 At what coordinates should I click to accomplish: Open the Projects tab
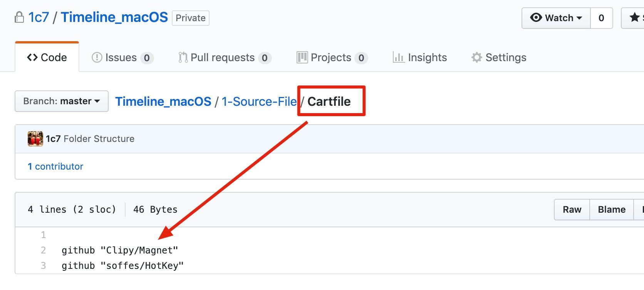pyautogui.click(x=332, y=58)
